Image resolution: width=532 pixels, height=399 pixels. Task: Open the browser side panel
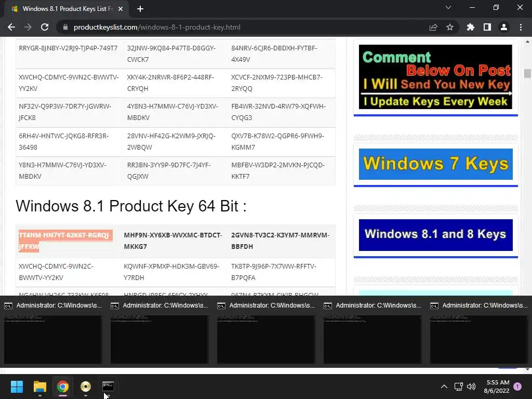click(487, 27)
